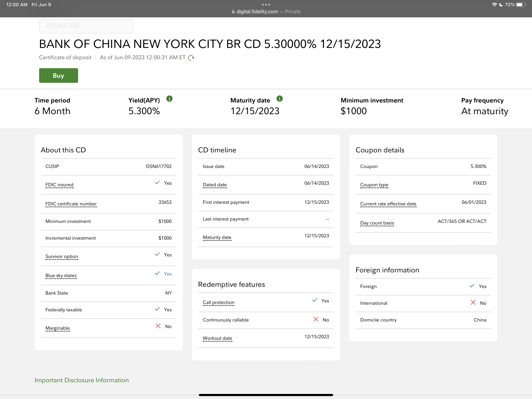The height and width of the screenshot is (399, 532).
Task: Click the green Buy button
Action: pos(58,76)
